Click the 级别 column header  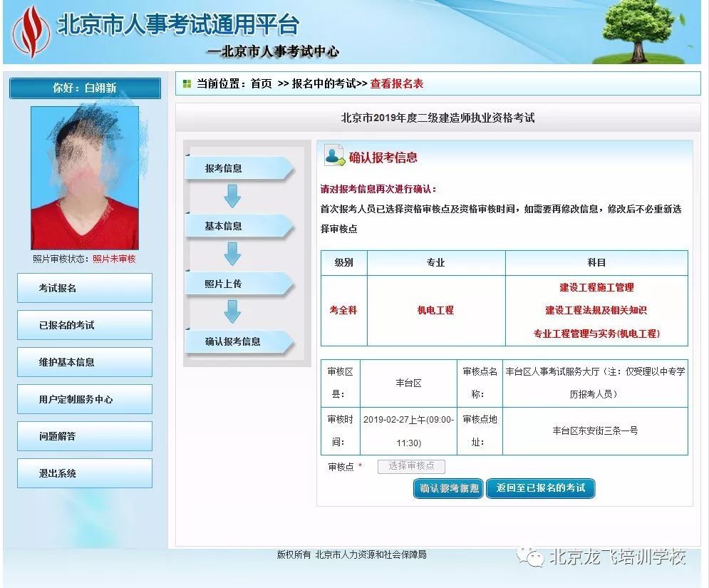(x=343, y=263)
